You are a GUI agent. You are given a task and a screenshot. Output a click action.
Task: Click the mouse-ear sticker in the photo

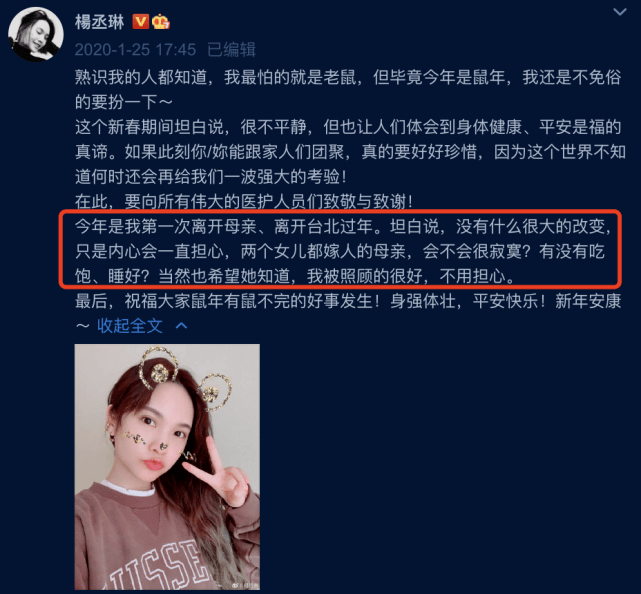(x=185, y=377)
